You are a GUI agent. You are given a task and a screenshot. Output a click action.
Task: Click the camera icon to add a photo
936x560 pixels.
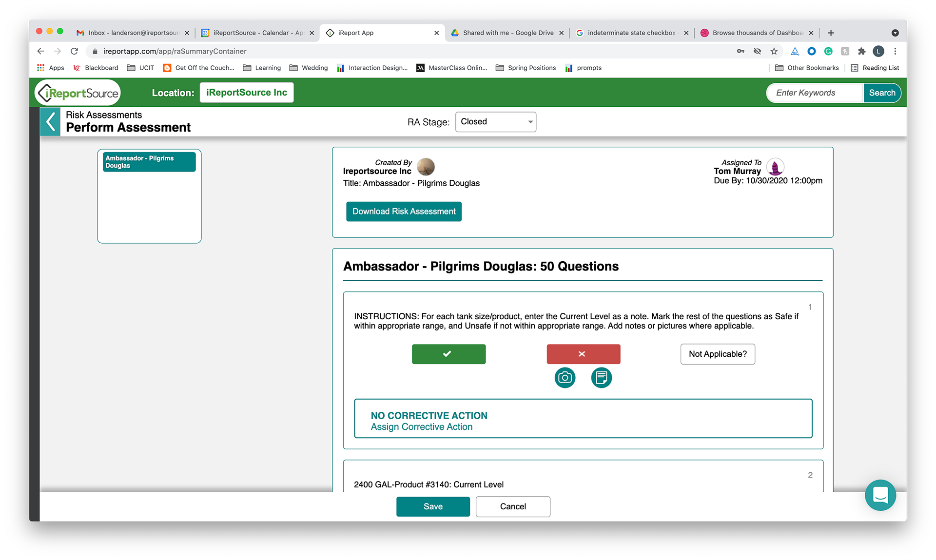point(565,378)
